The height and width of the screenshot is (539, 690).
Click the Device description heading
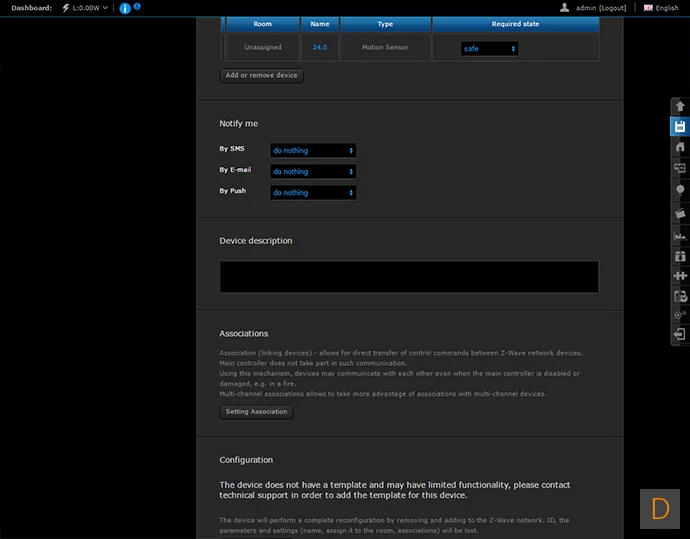[256, 241]
